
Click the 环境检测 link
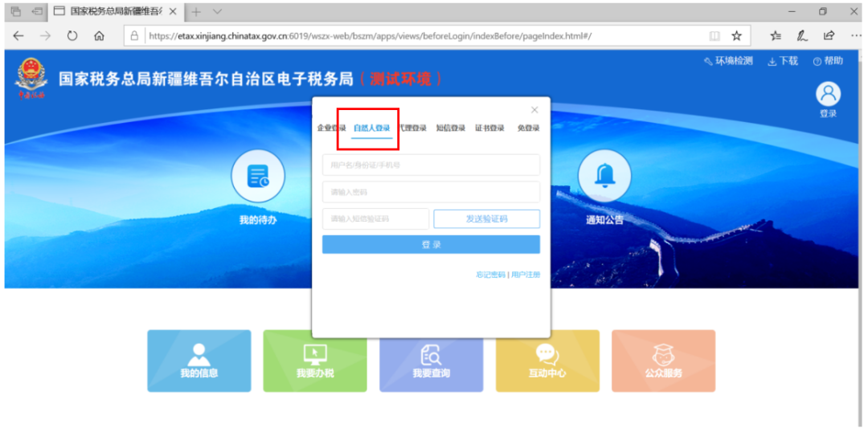[728, 61]
